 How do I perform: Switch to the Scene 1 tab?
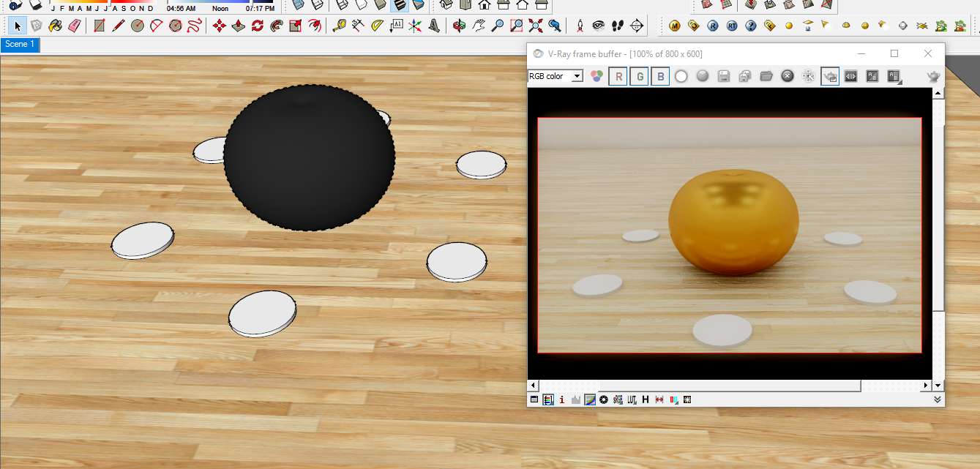pyautogui.click(x=20, y=44)
